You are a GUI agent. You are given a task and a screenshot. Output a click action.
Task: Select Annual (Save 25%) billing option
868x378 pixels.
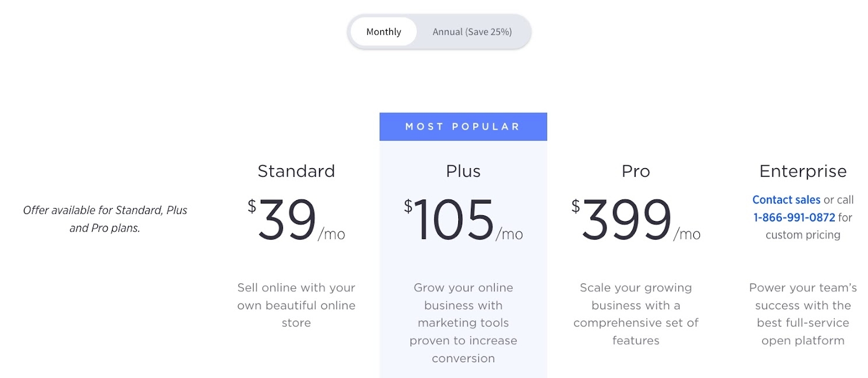coord(472,32)
